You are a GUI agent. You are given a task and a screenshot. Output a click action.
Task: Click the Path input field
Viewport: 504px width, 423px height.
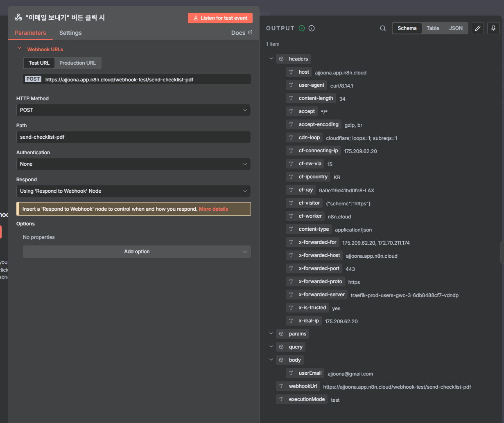point(133,137)
